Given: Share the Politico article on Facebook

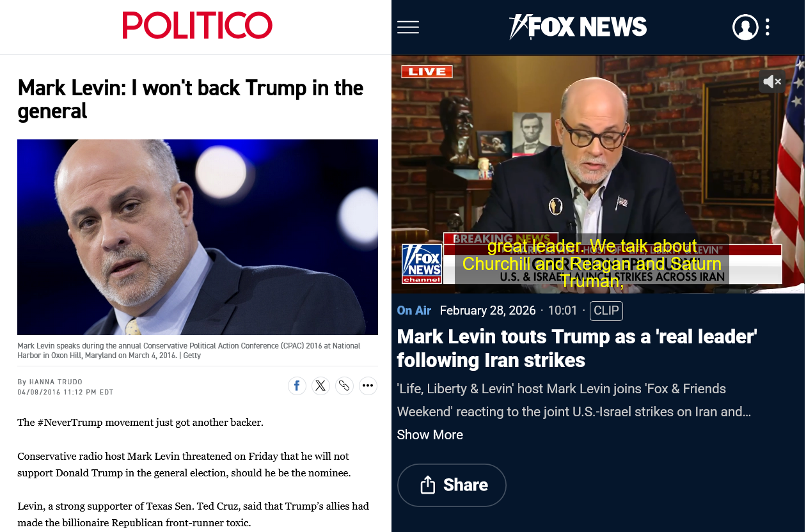Looking at the screenshot, I should tap(297, 386).
